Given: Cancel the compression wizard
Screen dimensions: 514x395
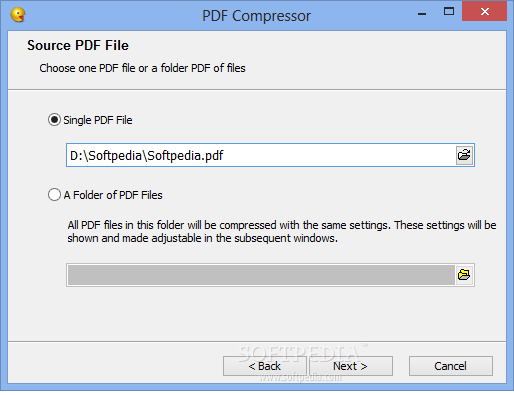Looking at the screenshot, I should click(451, 366).
